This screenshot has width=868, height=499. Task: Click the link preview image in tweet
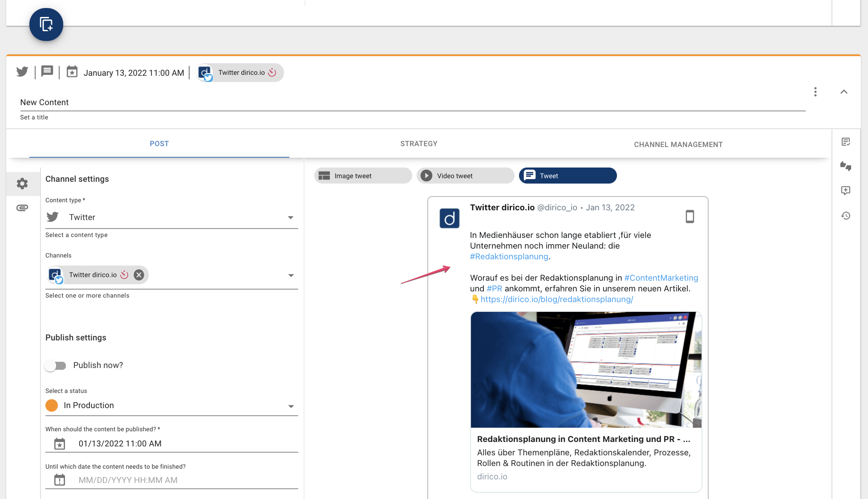[x=586, y=370]
